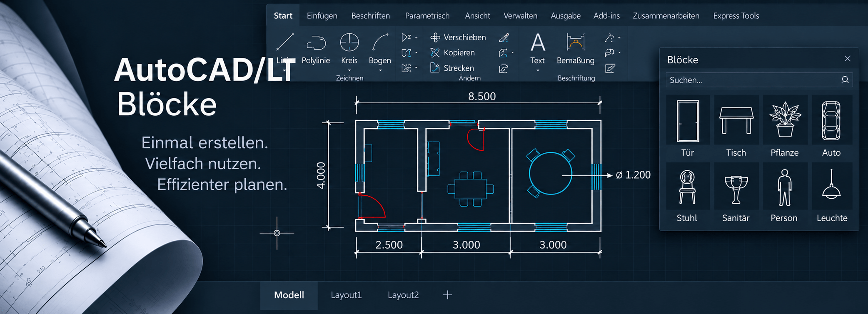Go to the Parametrisch tab
Viewport: 868px width, 314px height.
tap(427, 16)
